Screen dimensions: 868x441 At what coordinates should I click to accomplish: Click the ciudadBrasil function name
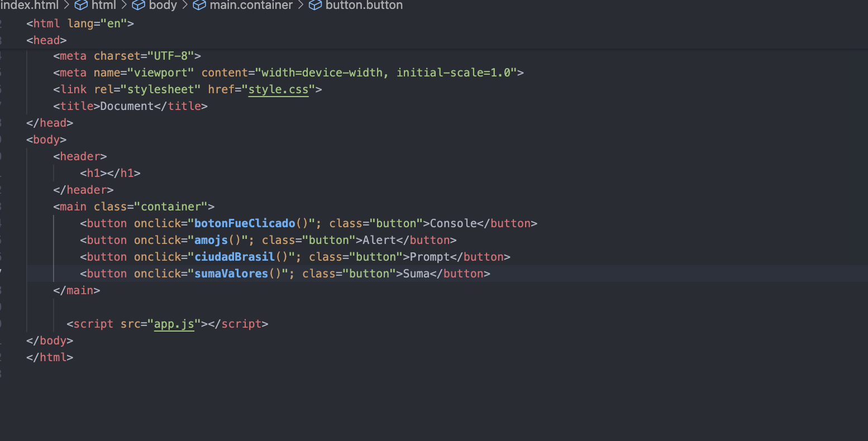(235, 257)
